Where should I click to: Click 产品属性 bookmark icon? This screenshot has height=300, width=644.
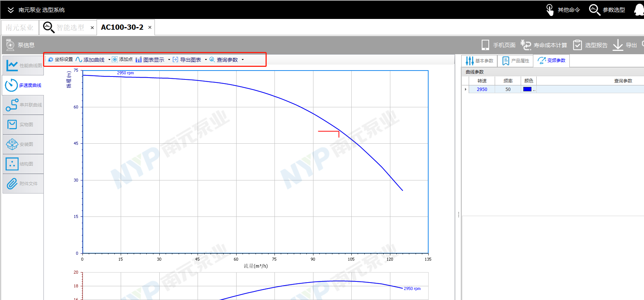point(506,61)
